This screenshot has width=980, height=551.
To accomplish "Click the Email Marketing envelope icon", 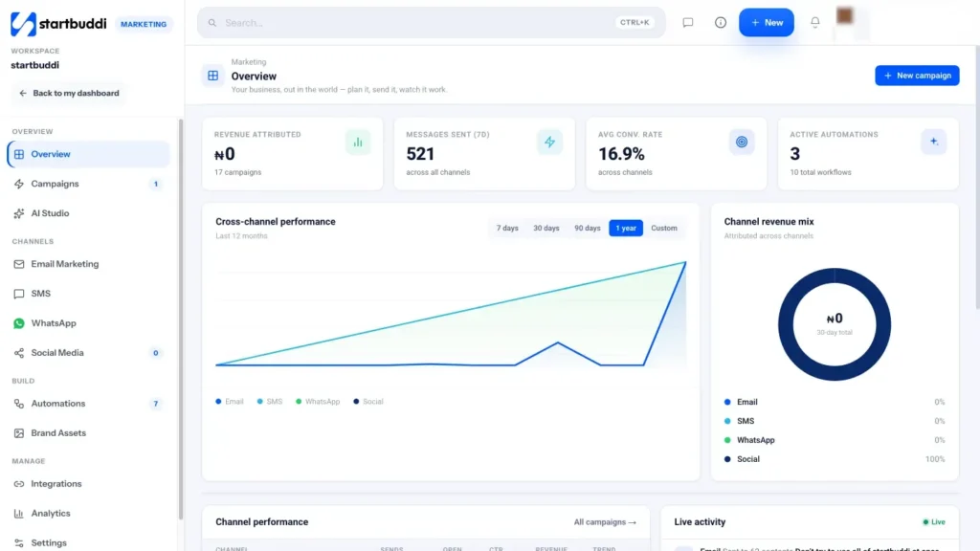I will point(19,264).
